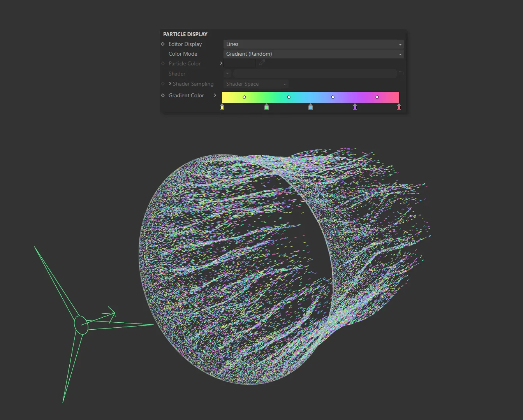This screenshot has width=523, height=420.
Task: Click the keyframe diamond beside Particle Color
Action: coord(162,63)
